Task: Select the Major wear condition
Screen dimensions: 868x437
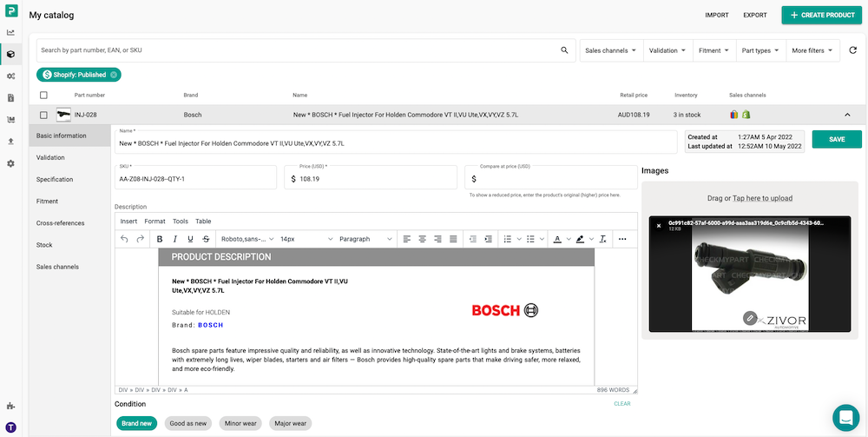Action: 291,424
